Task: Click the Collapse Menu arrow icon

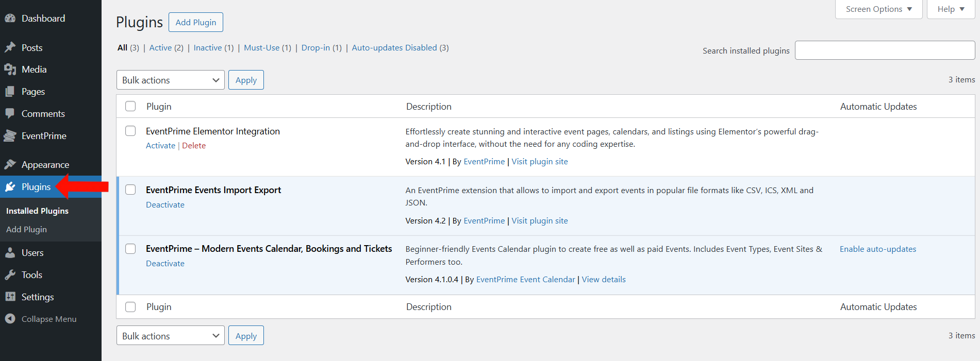Action: [10, 319]
